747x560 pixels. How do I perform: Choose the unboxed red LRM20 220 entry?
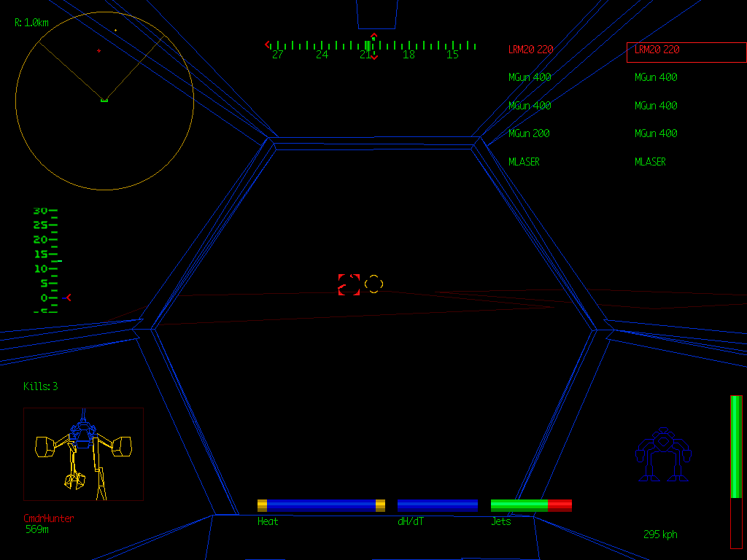[530, 50]
